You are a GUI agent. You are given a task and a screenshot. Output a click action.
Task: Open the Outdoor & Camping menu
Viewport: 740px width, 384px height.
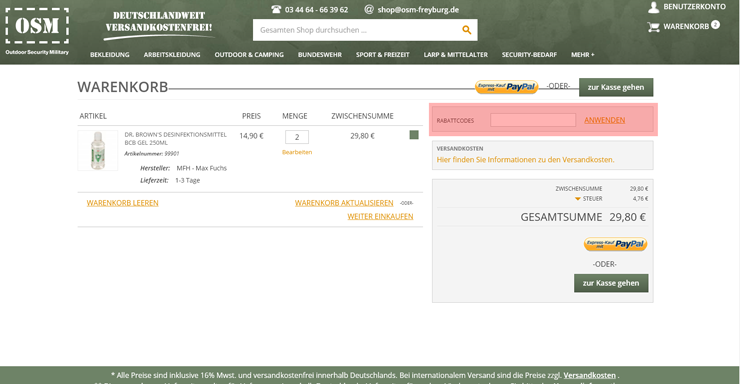pos(249,55)
